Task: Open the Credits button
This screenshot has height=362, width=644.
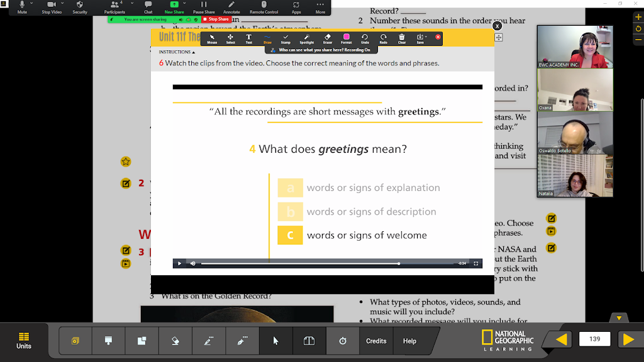Action: (376, 341)
